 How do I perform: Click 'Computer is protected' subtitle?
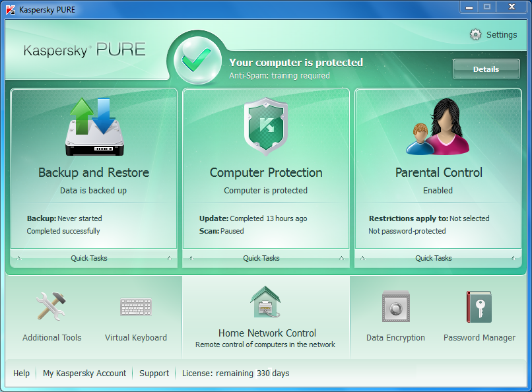[x=265, y=191]
